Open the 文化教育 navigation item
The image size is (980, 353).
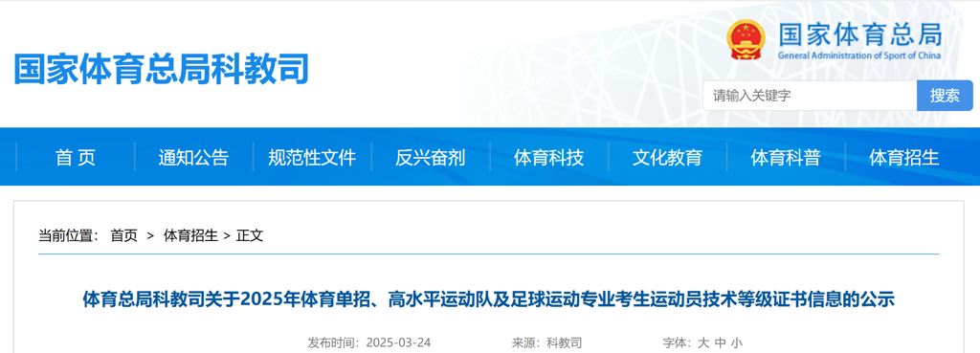point(667,158)
